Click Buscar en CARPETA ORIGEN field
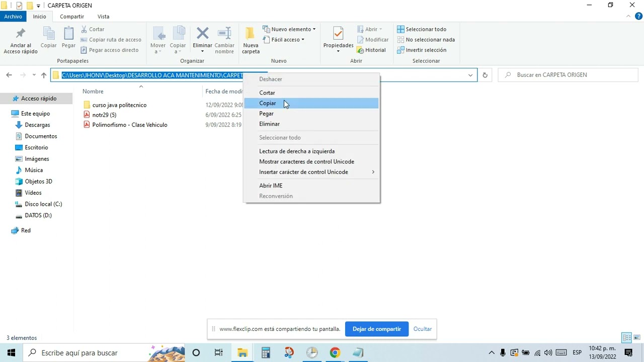The width and height of the screenshot is (644, 362). [x=568, y=75]
